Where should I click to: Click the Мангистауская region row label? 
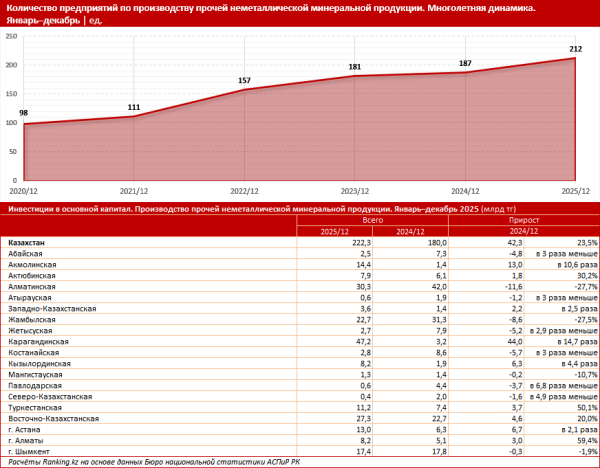coord(36,375)
